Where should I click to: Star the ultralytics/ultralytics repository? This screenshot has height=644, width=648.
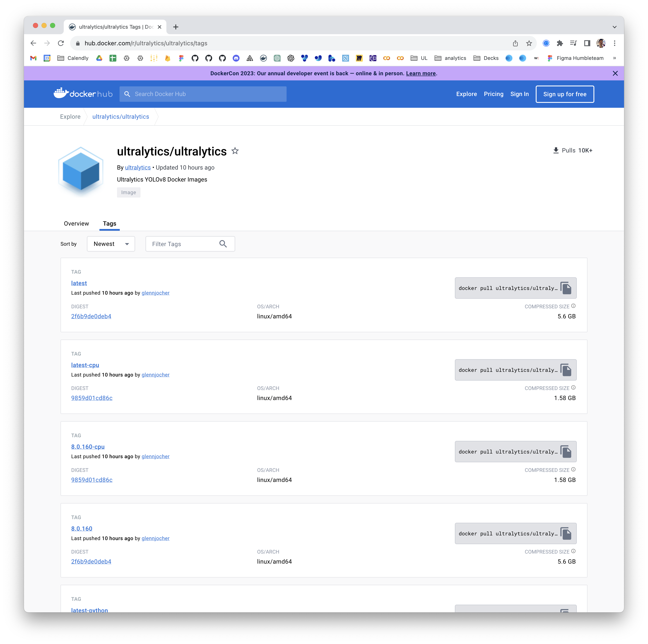(x=235, y=151)
